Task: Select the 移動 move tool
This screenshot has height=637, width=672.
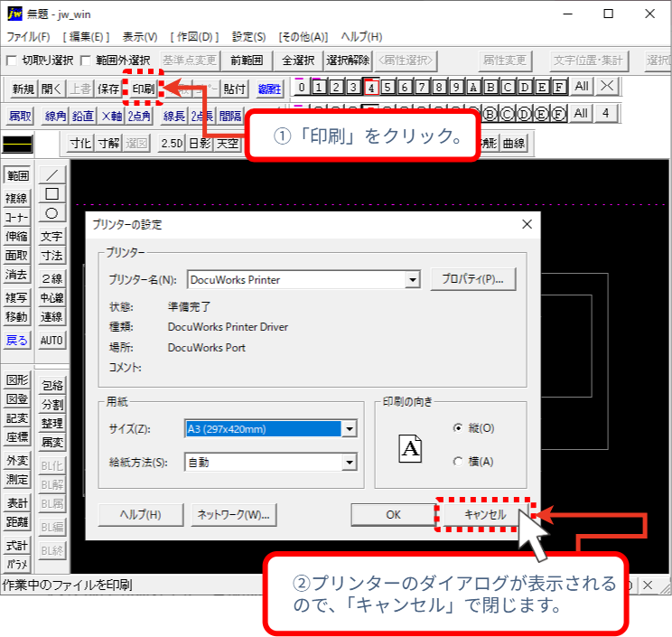Action: pos(17,317)
